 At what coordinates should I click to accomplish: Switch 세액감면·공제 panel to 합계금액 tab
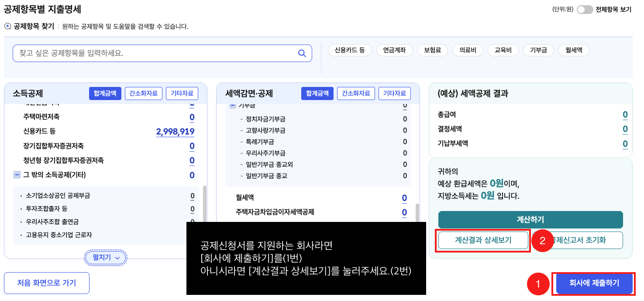click(x=317, y=93)
